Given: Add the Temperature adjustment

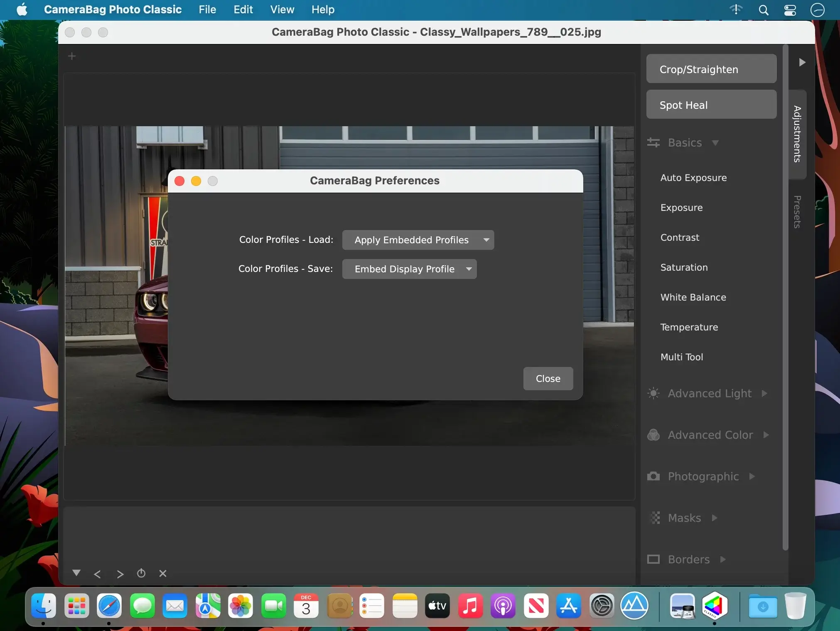Looking at the screenshot, I should tap(689, 327).
